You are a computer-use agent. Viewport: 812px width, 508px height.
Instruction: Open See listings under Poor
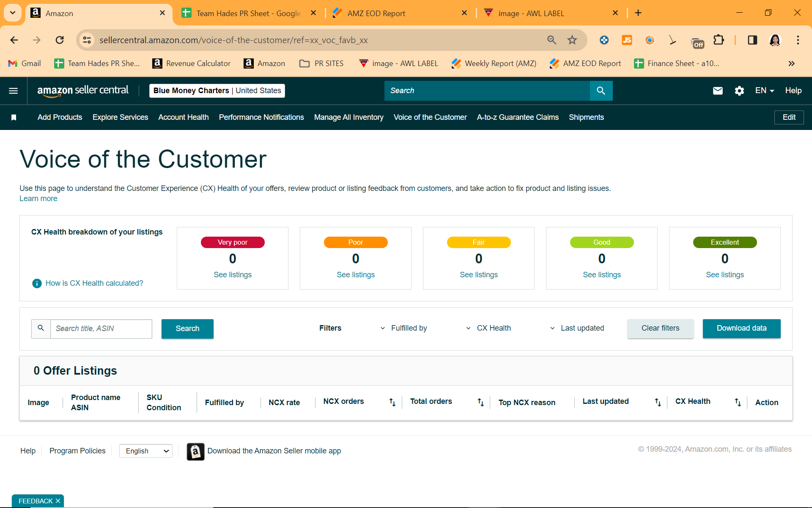click(356, 275)
